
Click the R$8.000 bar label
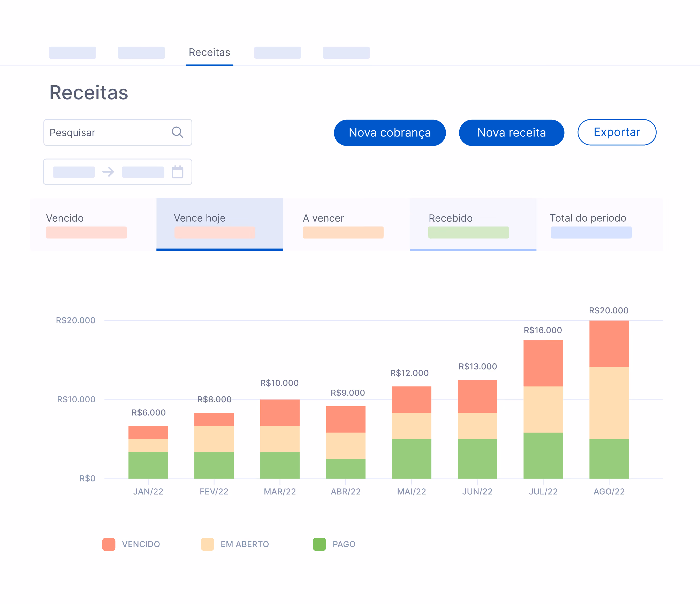click(x=215, y=399)
